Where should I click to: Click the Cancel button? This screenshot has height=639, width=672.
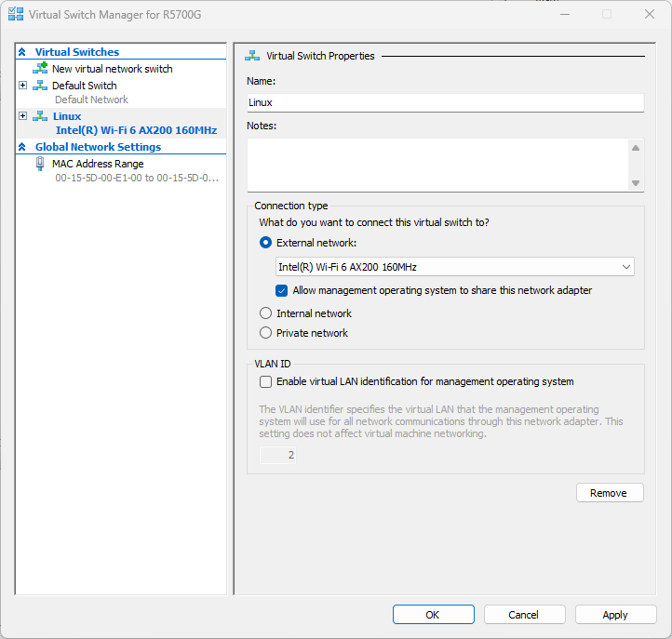coord(525,615)
